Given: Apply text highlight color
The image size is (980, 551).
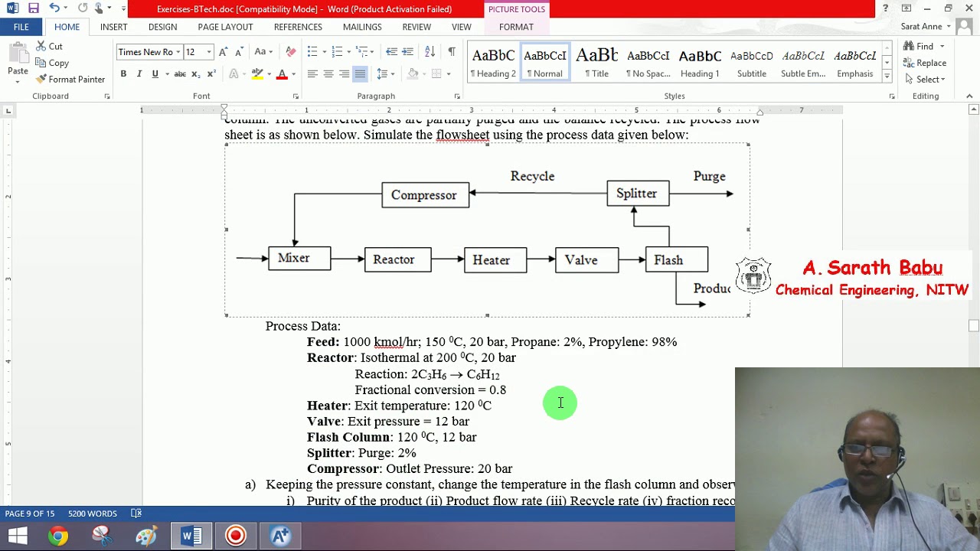Looking at the screenshot, I should 257,73.
